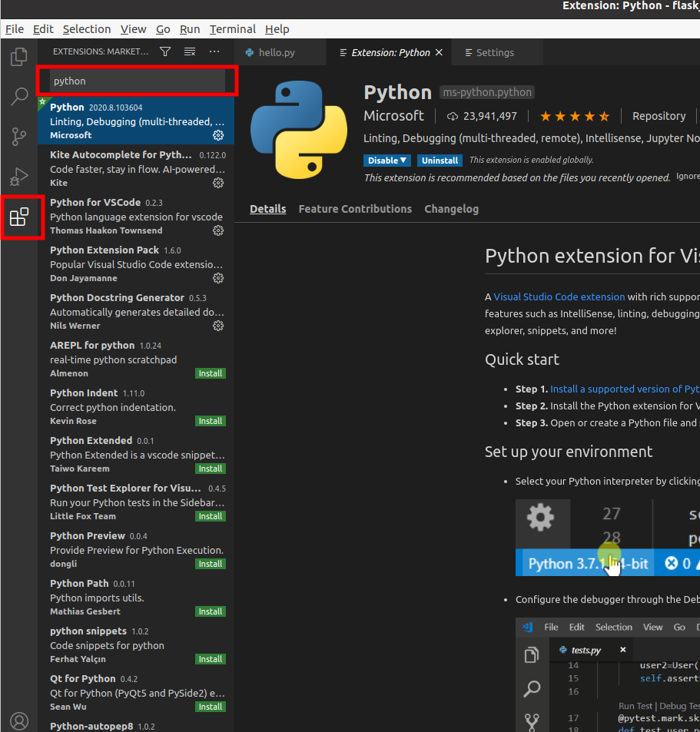This screenshot has height=732, width=700.
Task: Open the Extensions panel more actions ellipsis
Action: (x=214, y=51)
